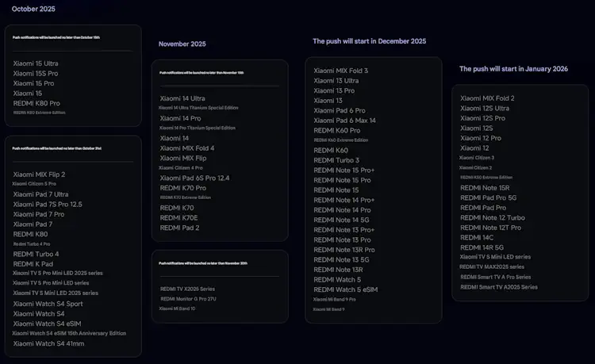Select the "REDMI 14R 5G" entry
595x364 pixels.
[x=482, y=247]
